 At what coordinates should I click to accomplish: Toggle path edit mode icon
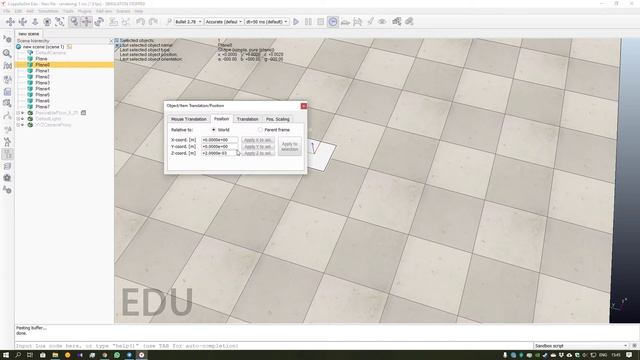click(x=7, y=116)
